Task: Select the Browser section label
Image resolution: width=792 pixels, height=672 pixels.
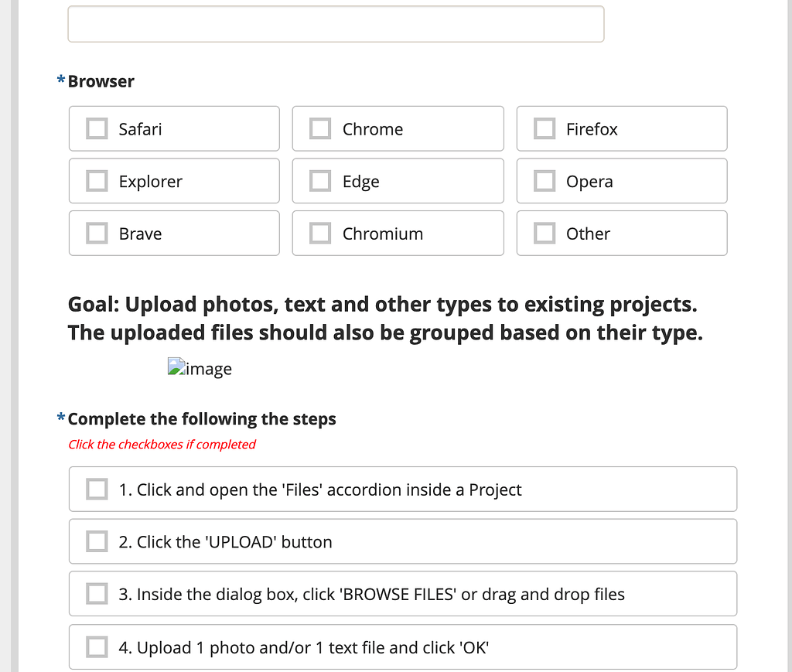Action: [x=101, y=81]
